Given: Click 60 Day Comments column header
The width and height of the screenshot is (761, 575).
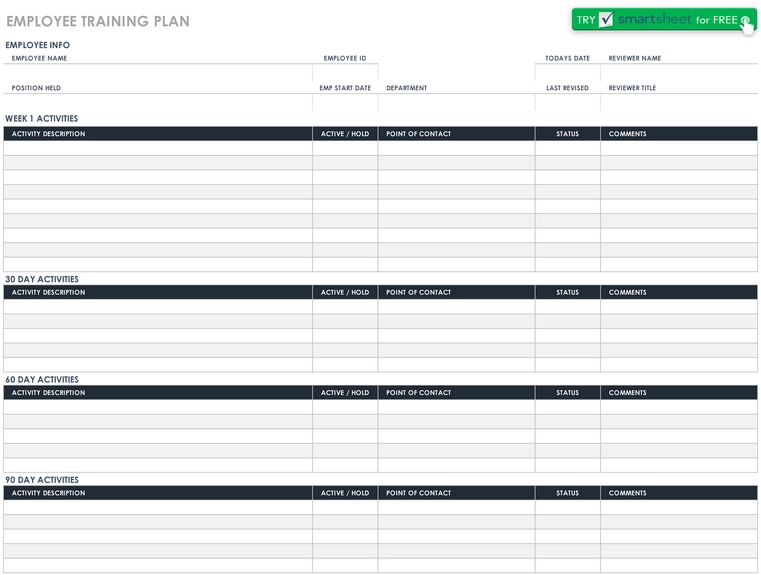Looking at the screenshot, I should coord(679,393).
